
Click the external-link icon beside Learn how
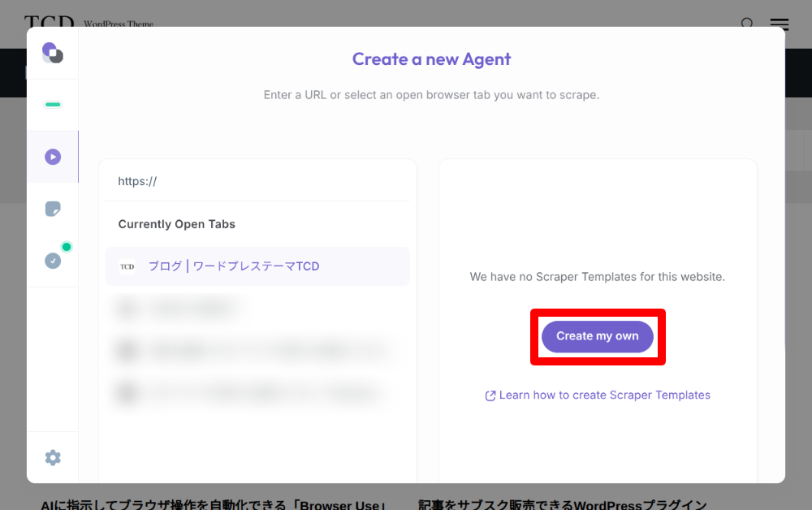click(x=490, y=395)
